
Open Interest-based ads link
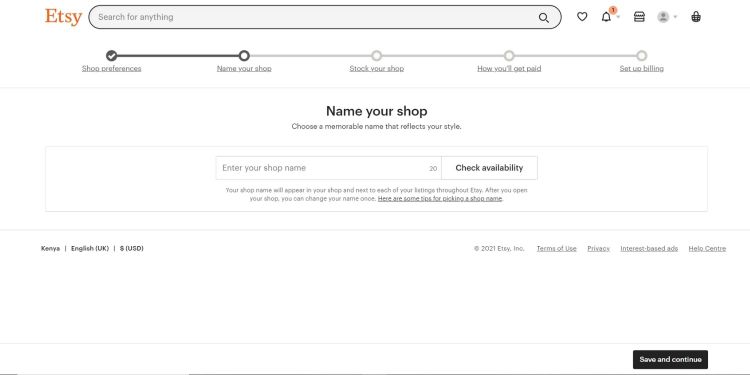(649, 249)
